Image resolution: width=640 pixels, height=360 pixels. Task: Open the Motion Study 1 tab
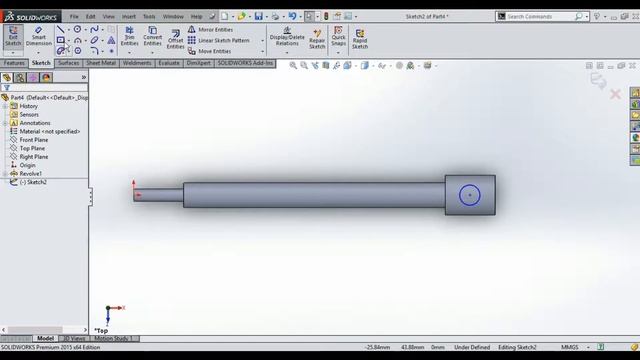pos(114,338)
